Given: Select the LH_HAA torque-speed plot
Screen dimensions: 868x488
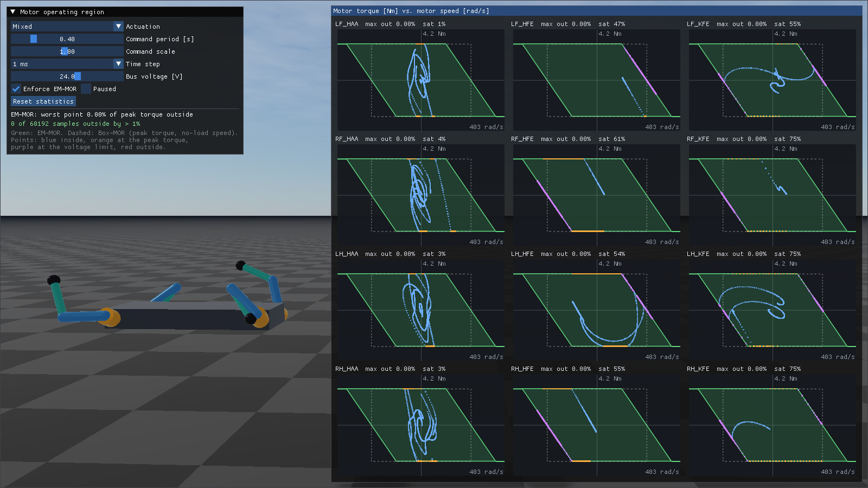Looking at the screenshot, I should coord(421,310).
